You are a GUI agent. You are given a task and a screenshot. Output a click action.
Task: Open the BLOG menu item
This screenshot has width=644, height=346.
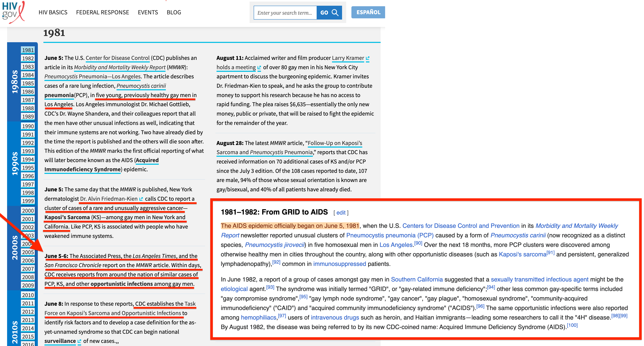[x=174, y=12]
